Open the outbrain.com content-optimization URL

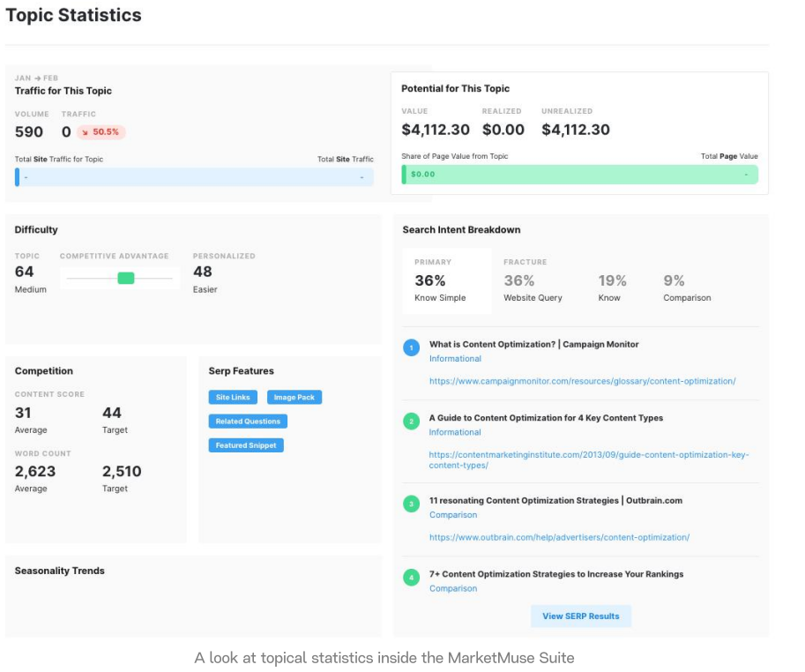tap(559, 537)
